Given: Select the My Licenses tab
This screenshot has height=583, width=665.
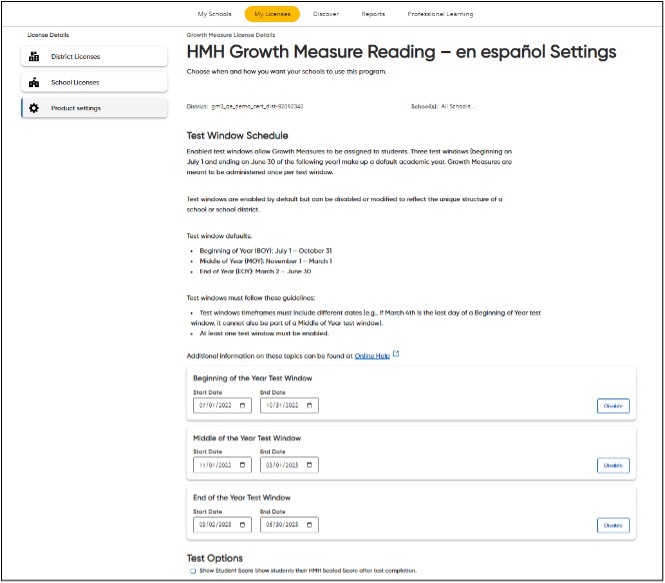Looking at the screenshot, I should [x=272, y=14].
